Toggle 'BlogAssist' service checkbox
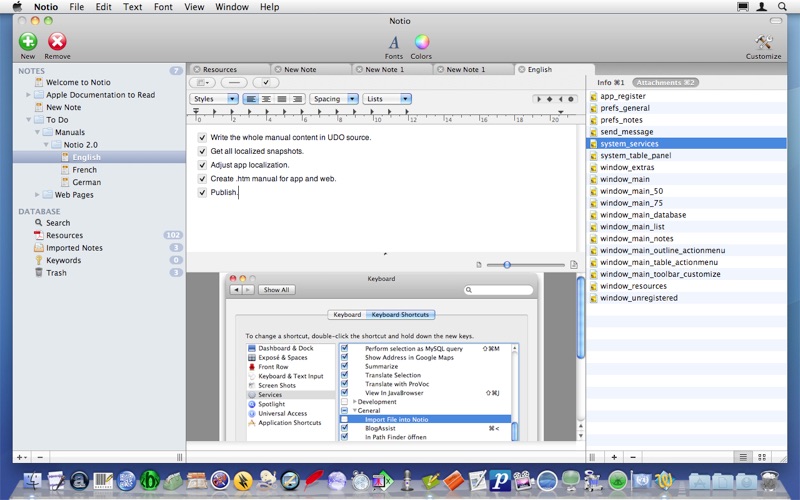Screen dimensions: 800x500 [x=344, y=428]
